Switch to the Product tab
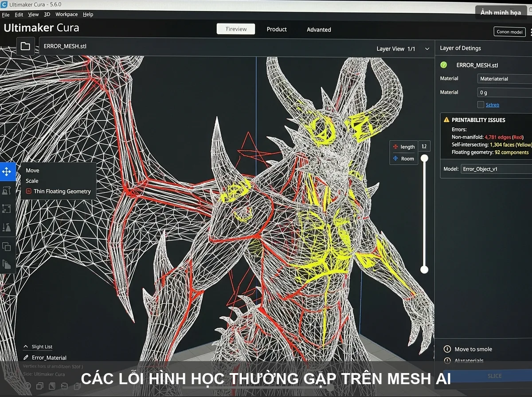The image size is (532, 397). (277, 29)
